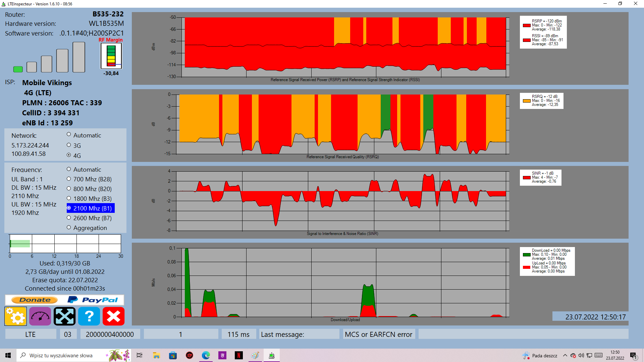644x362 pixels.
Task: Click the 'Mobile Vikings' ISP name
Action: tap(47, 83)
